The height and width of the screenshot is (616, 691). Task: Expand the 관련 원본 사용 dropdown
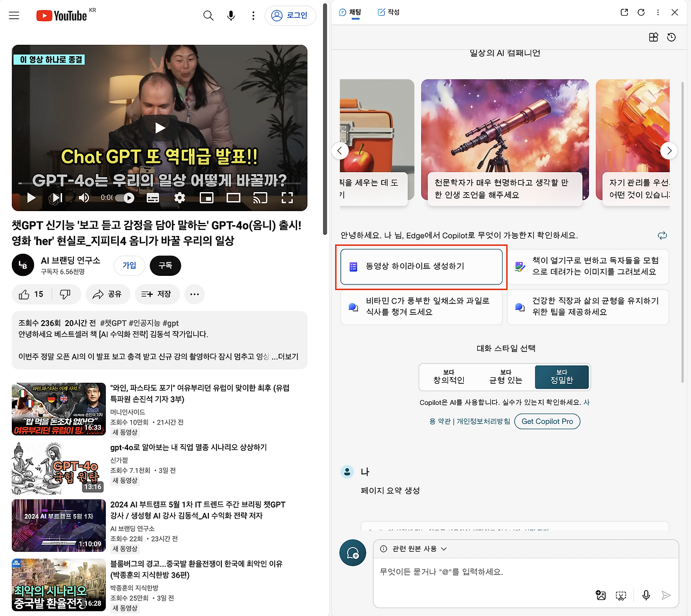[414, 549]
